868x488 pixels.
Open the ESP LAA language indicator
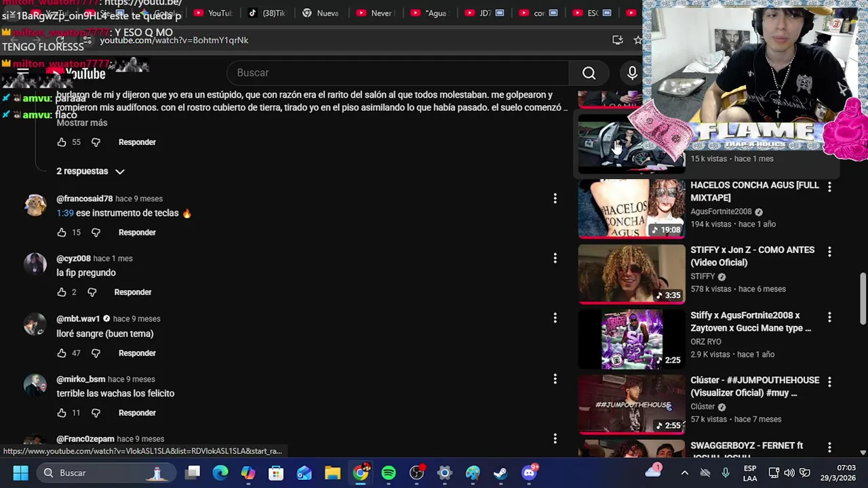pyautogui.click(x=750, y=473)
